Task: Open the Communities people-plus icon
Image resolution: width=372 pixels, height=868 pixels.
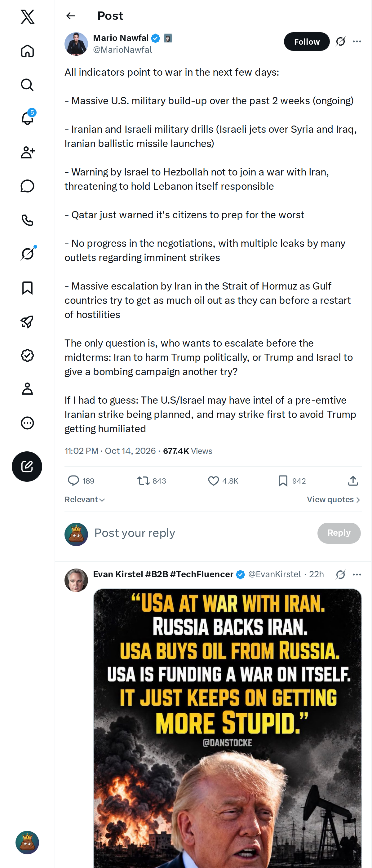Action: point(27,152)
